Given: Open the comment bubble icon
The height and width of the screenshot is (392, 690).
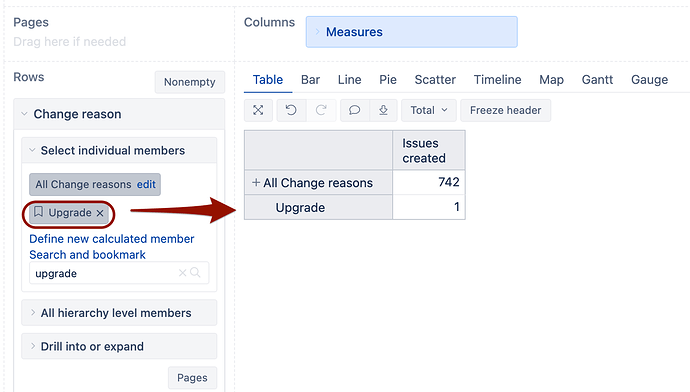Looking at the screenshot, I should (x=354, y=110).
